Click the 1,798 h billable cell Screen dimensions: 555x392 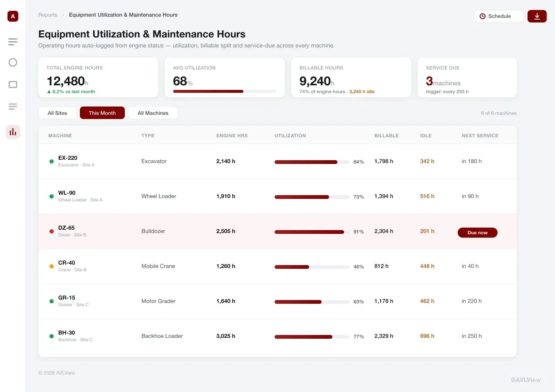point(384,161)
